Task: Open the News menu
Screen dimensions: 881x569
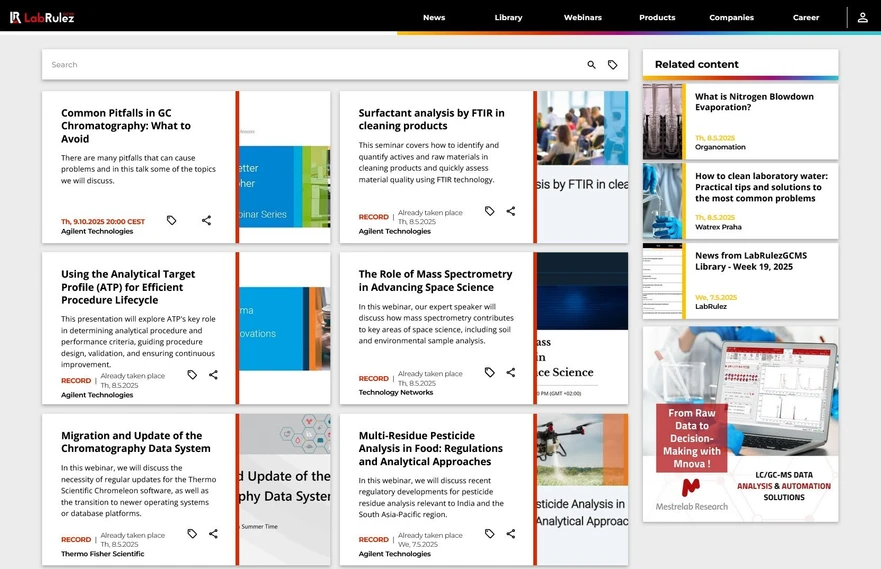Action: click(434, 17)
